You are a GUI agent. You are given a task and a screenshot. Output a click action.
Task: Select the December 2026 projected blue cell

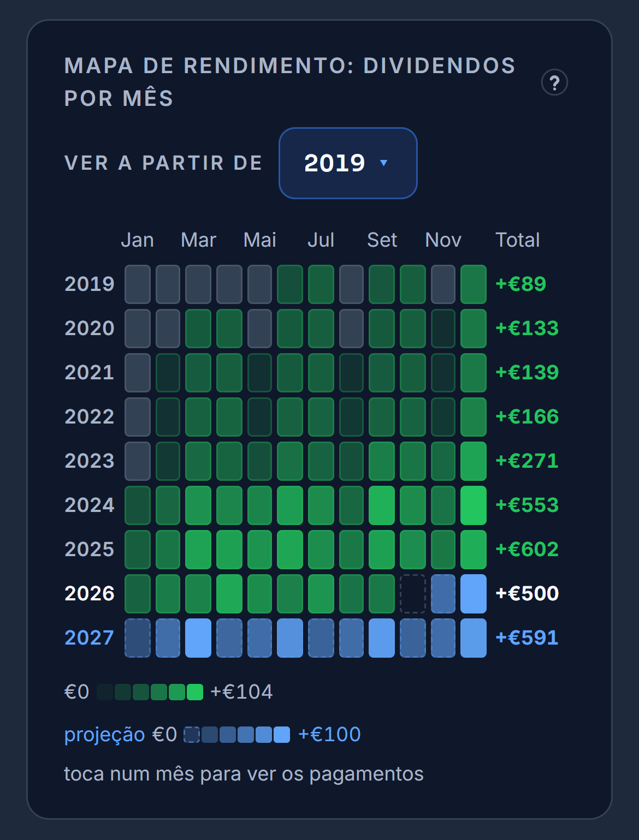(x=474, y=594)
